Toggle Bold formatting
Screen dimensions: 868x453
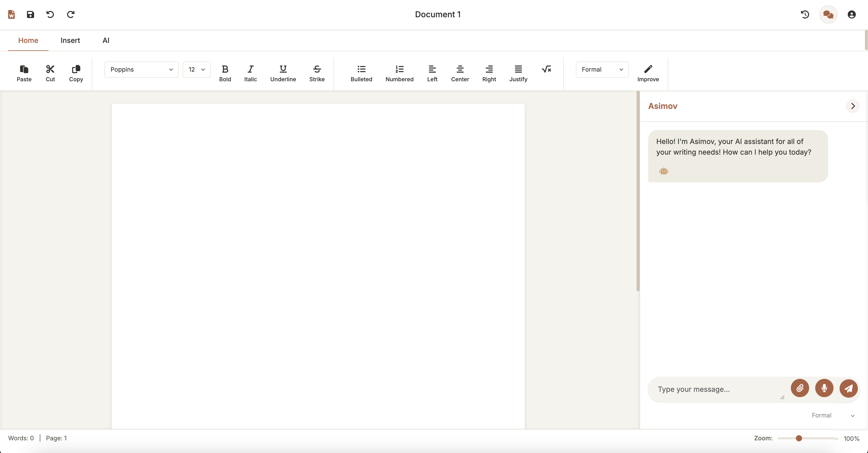pyautogui.click(x=225, y=73)
